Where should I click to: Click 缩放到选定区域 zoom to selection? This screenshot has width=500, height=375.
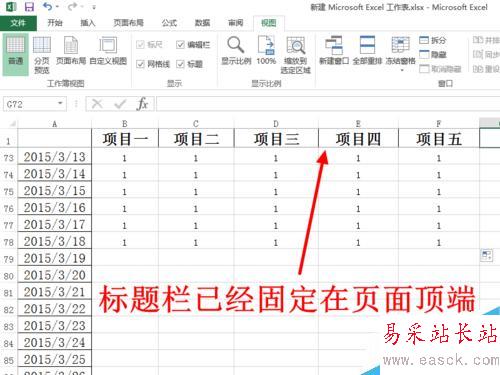[296, 55]
